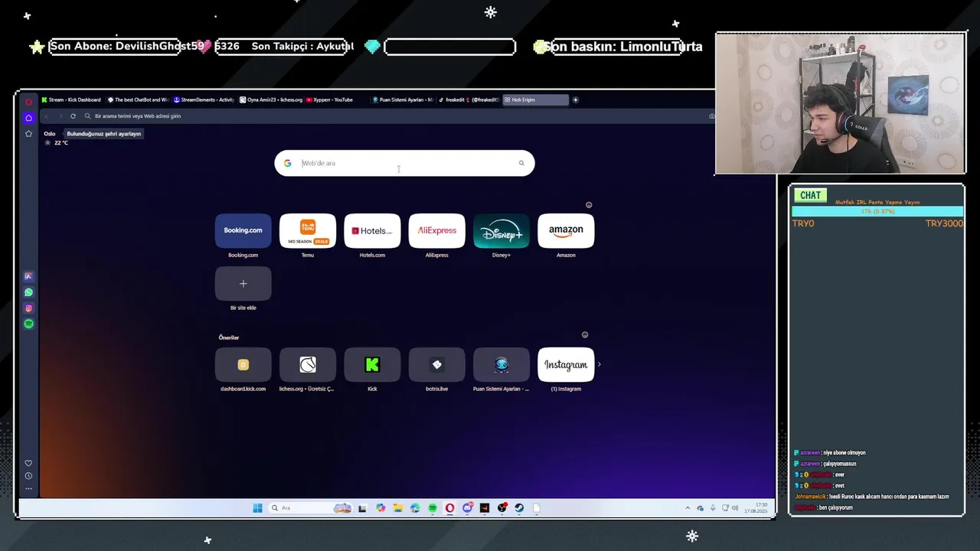Open the Opera main menu icon
Screen dimensions: 980x551
pyautogui.click(x=28, y=102)
